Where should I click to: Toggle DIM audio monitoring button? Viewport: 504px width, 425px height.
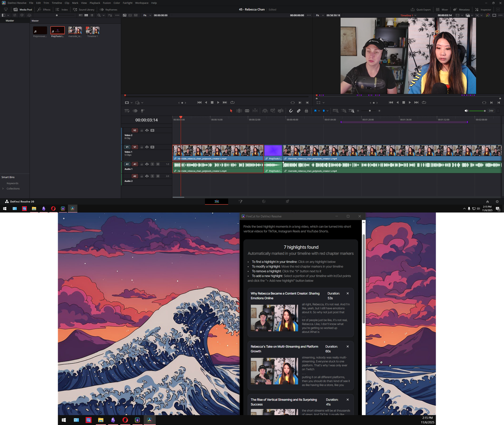491,111
